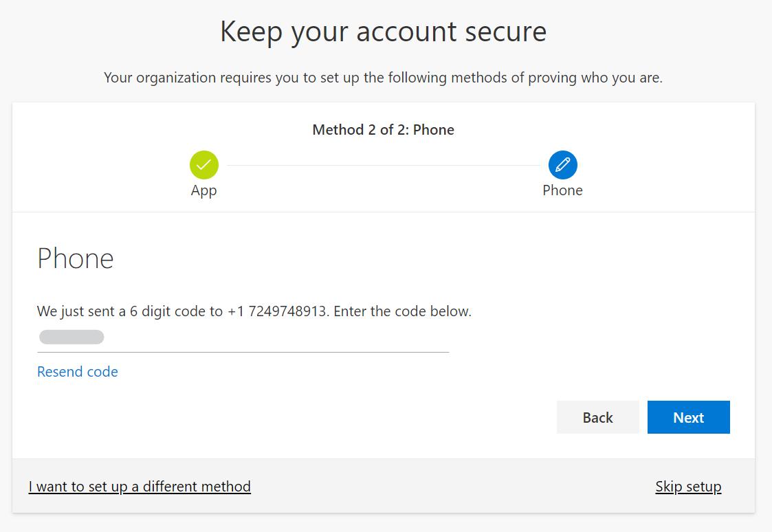Click the gray redacted code placeholder
This screenshot has width=772, height=532.
(x=71, y=337)
